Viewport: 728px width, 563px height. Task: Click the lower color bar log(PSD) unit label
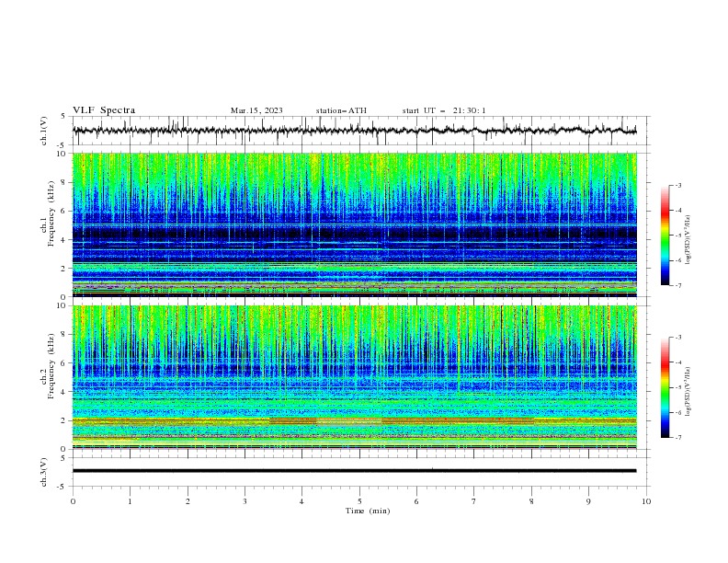tap(688, 392)
